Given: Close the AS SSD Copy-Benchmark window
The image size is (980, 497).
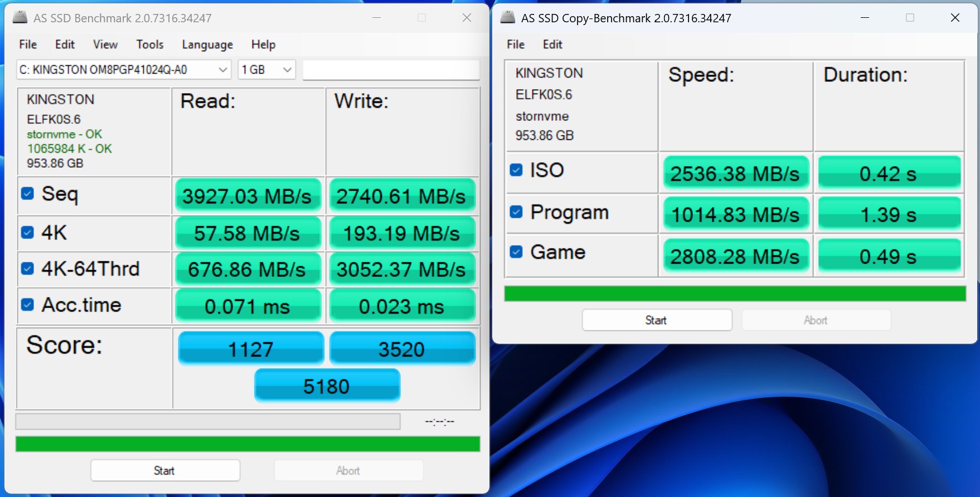Looking at the screenshot, I should [x=955, y=18].
